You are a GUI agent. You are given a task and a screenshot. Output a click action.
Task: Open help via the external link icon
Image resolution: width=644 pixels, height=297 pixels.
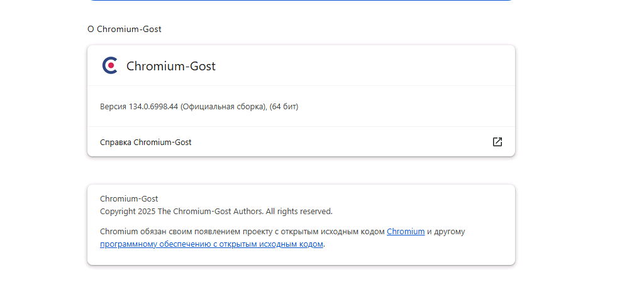pos(497,142)
